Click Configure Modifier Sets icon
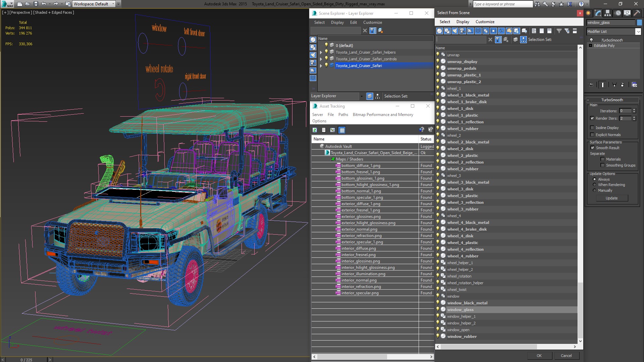Image resolution: width=644 pixels, height=362 pixels. tap(634, 85)
